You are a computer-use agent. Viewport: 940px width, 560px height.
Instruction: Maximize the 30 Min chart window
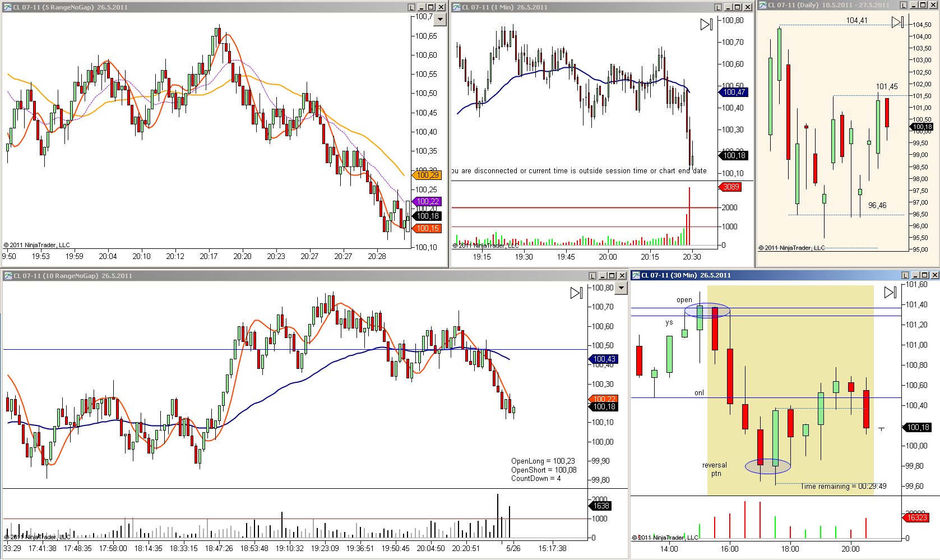(924, 275)
